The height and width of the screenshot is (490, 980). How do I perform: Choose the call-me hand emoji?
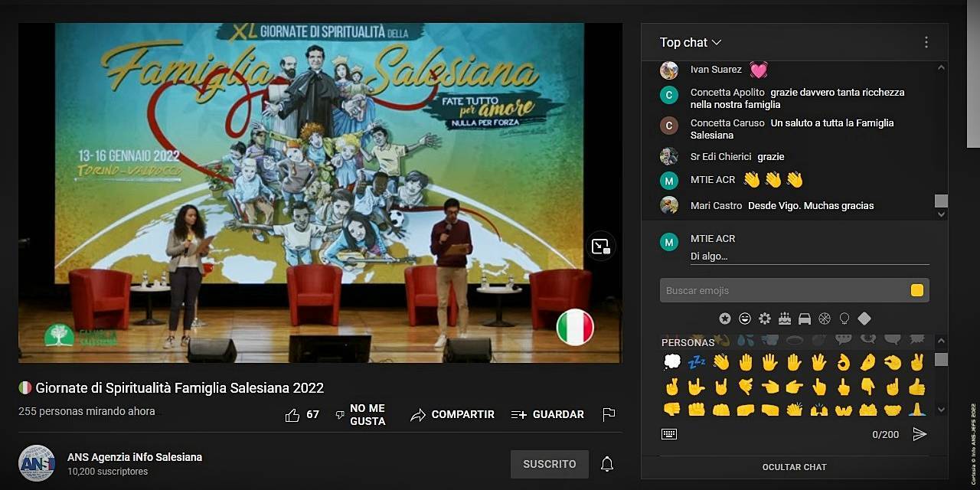(745, 387)
